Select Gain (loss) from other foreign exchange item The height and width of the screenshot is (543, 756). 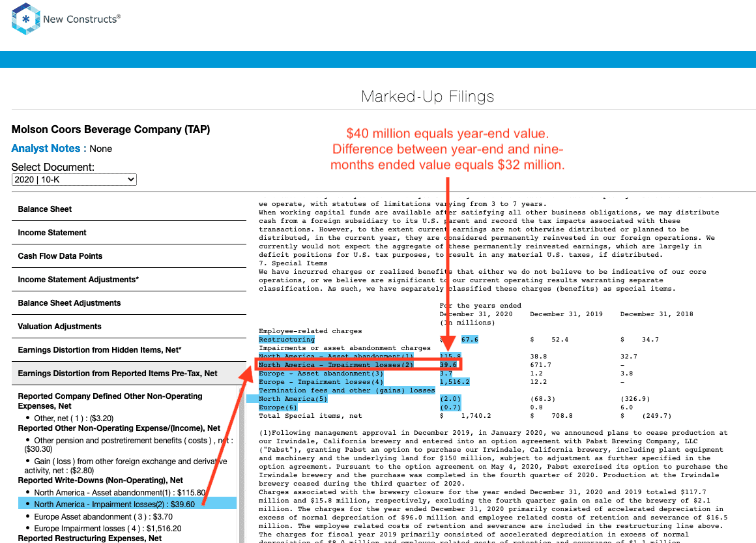126,466
